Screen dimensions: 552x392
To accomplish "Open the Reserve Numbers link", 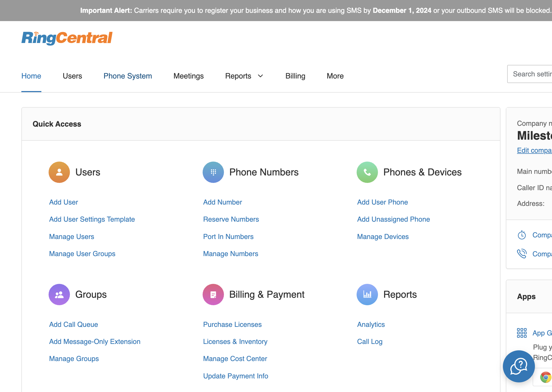I will pos(231,219).
